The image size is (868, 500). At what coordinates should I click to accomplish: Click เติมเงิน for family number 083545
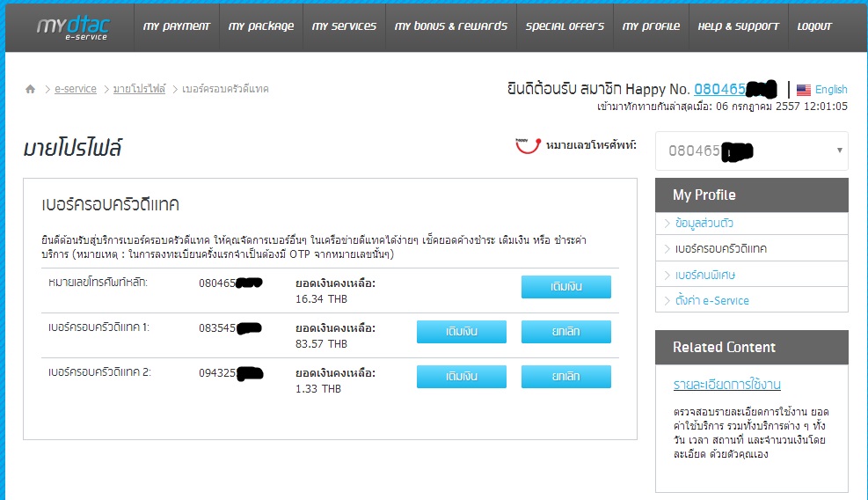(x=461, y=332)
